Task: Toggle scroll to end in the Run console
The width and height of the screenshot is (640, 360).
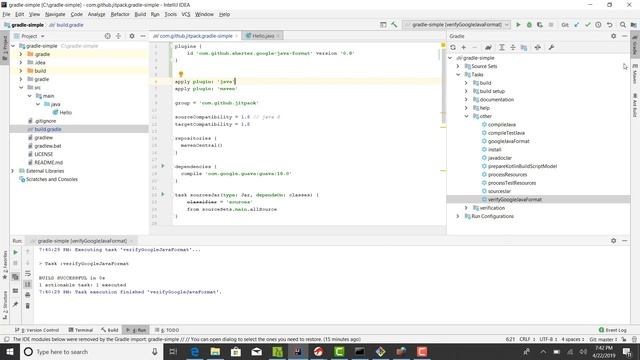Action: point(28,284)
